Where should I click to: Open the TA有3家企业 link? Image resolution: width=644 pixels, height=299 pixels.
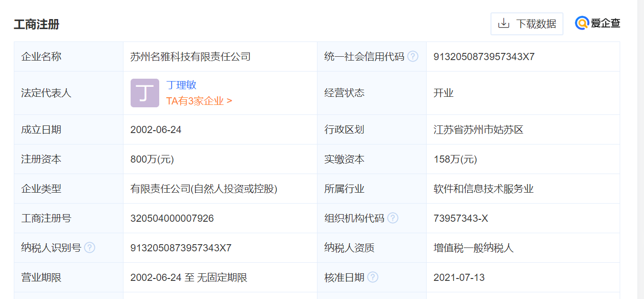[x=199, y=101]
